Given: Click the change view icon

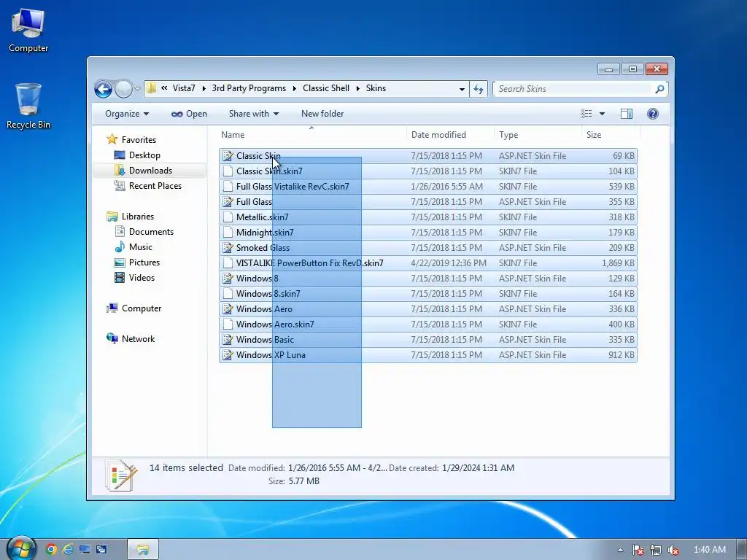Looking at the screenshot, I should (x=587, y=113).
